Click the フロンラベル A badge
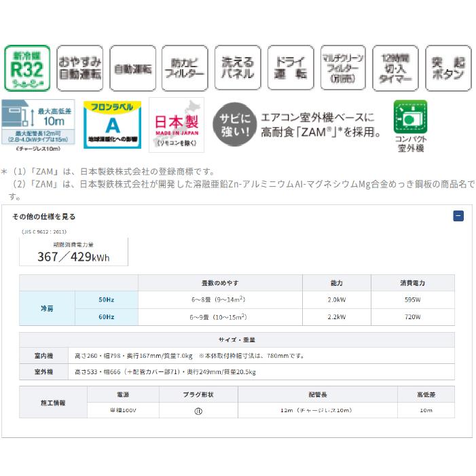 112,125
